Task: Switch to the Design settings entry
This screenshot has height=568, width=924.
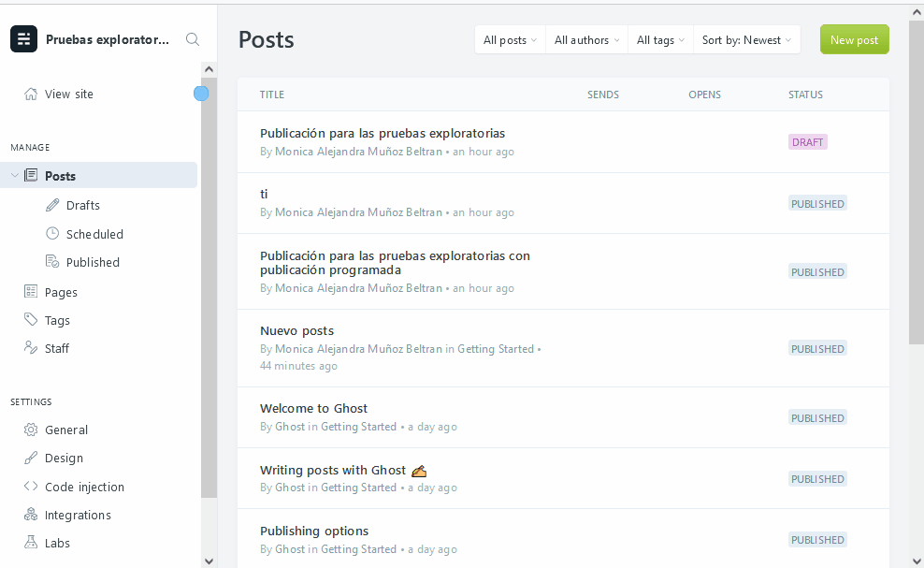Action: (x=65, y=458)
